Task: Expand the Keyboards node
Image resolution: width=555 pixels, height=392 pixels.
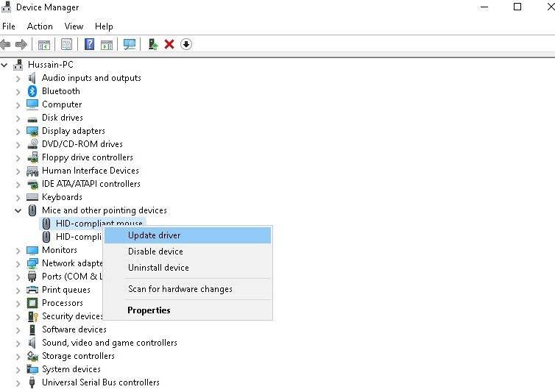Action: pos(18,198)
